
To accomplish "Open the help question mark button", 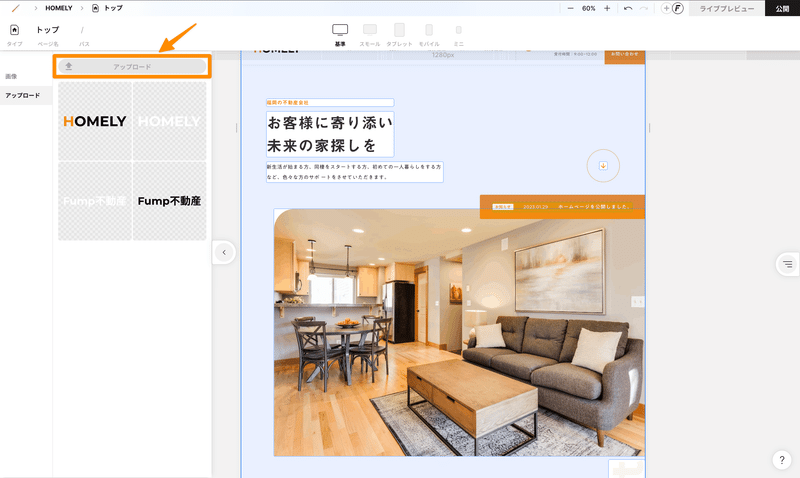I will click(x=782, y=460).
